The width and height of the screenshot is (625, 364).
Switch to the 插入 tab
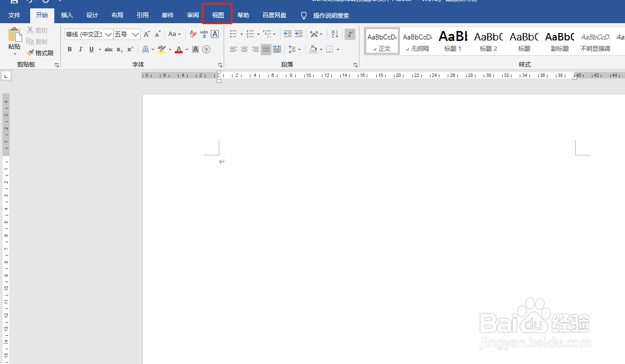[67, 15]
